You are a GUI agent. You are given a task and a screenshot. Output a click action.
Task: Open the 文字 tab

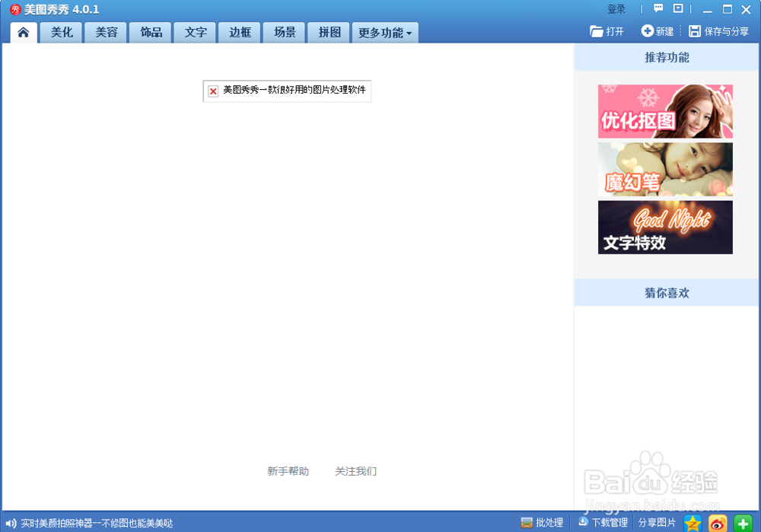196,33
